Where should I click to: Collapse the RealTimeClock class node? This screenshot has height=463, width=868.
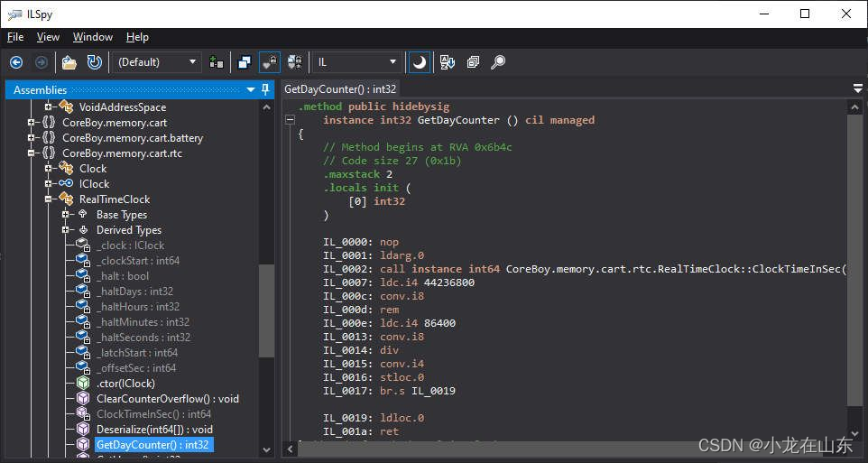48,199
